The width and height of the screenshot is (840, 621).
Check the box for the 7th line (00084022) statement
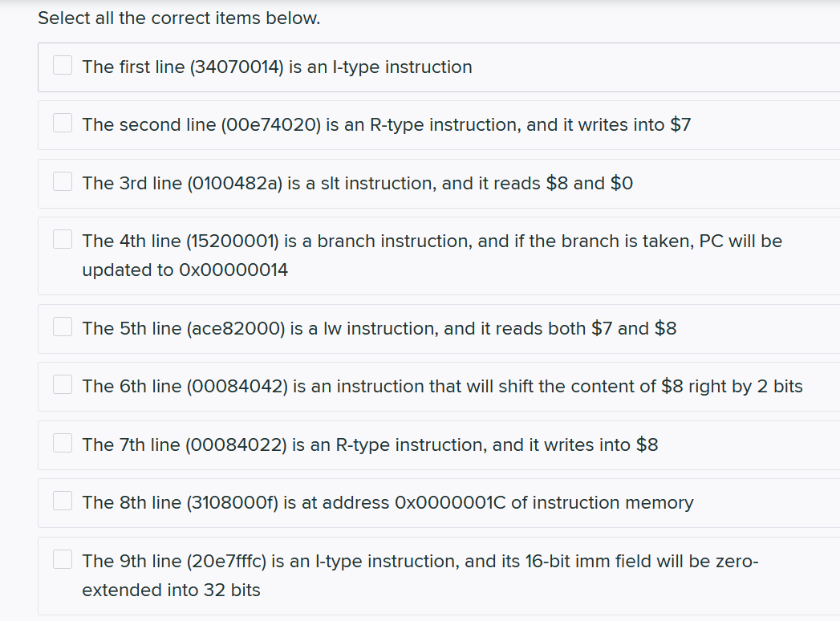tap(62, 441)
